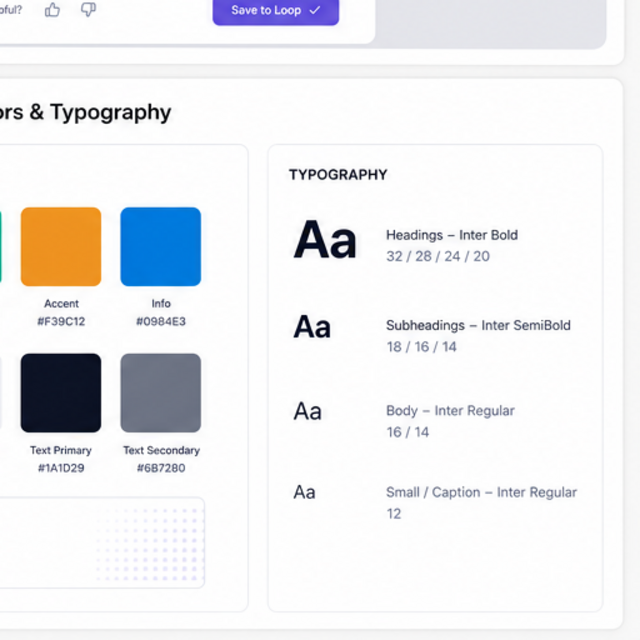
Task: Click the Save to Loop button
Action: pyautogui.click(x=276, y=11)
